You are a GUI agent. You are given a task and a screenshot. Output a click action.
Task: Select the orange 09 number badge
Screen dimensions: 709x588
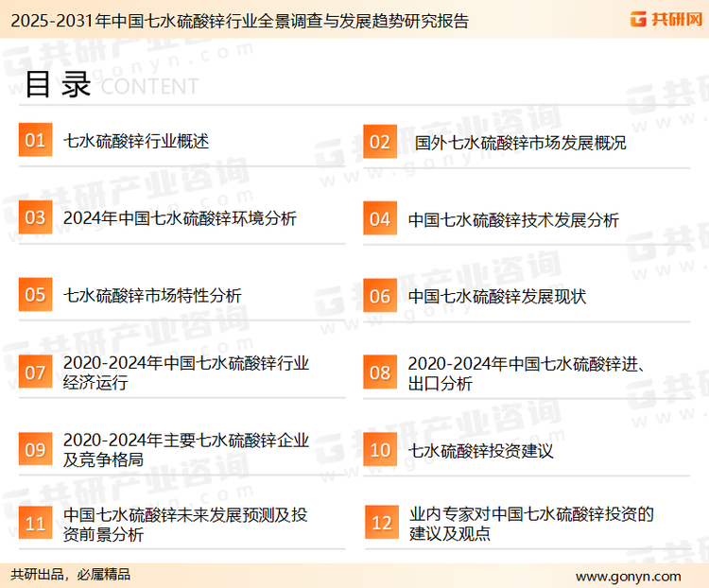point(35,449)
